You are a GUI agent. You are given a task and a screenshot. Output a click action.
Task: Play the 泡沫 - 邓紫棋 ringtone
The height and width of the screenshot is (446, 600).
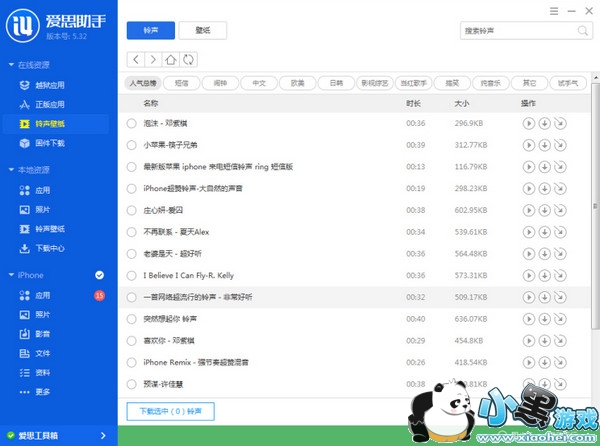(528, 123)
